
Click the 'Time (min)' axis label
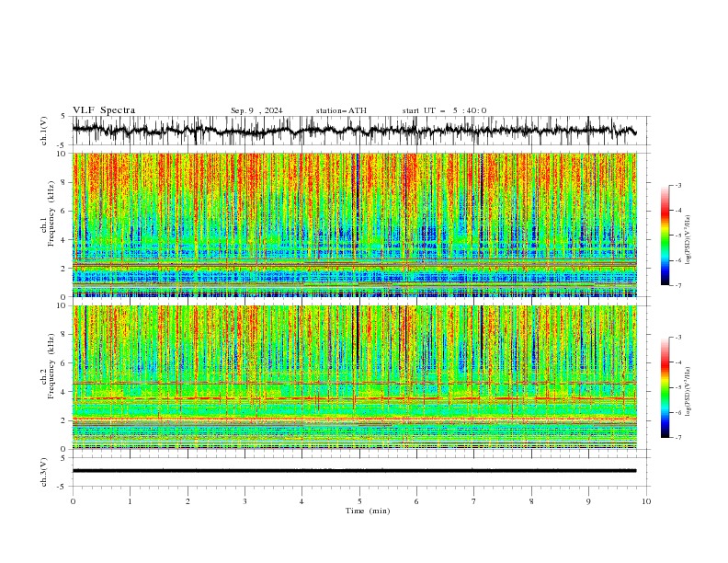tap(368, 511)
